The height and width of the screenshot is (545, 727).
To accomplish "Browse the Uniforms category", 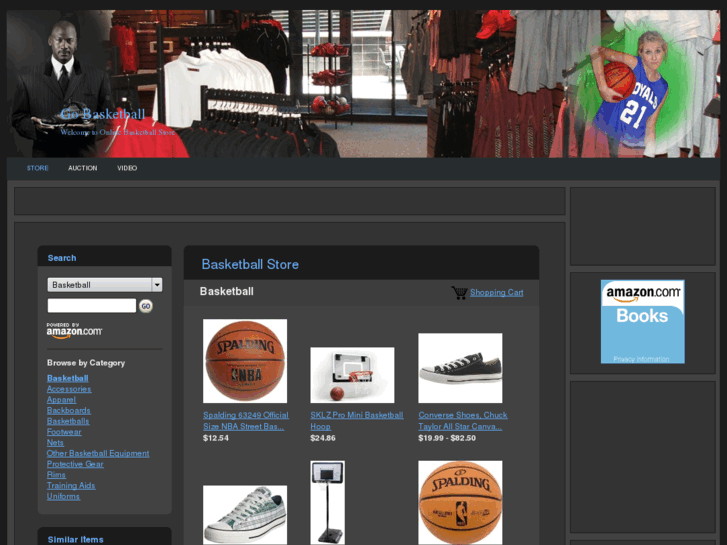I will coord(64,495).
